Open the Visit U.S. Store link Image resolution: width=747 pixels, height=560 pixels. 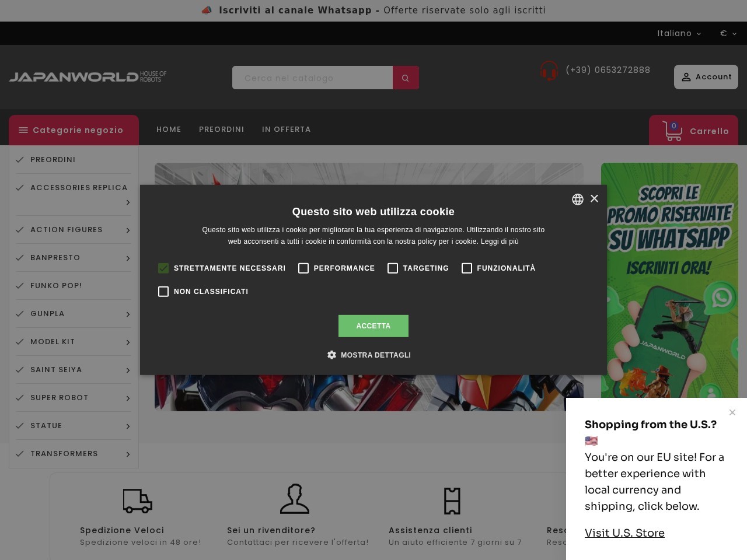pyautogui.click(x=624, y=533)
